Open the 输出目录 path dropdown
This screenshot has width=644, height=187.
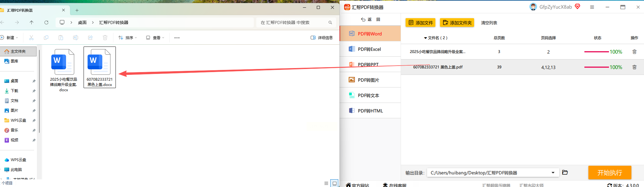(x=553, y=173)
